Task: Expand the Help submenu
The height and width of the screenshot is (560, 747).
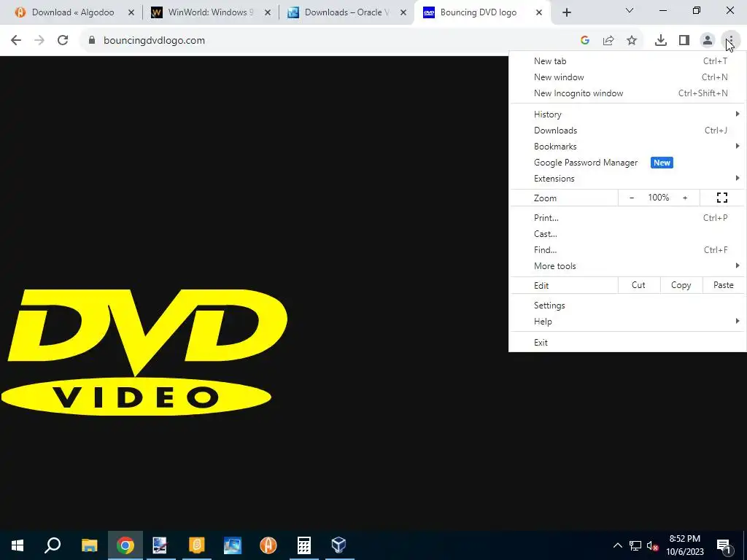Action: pos(627,322)
